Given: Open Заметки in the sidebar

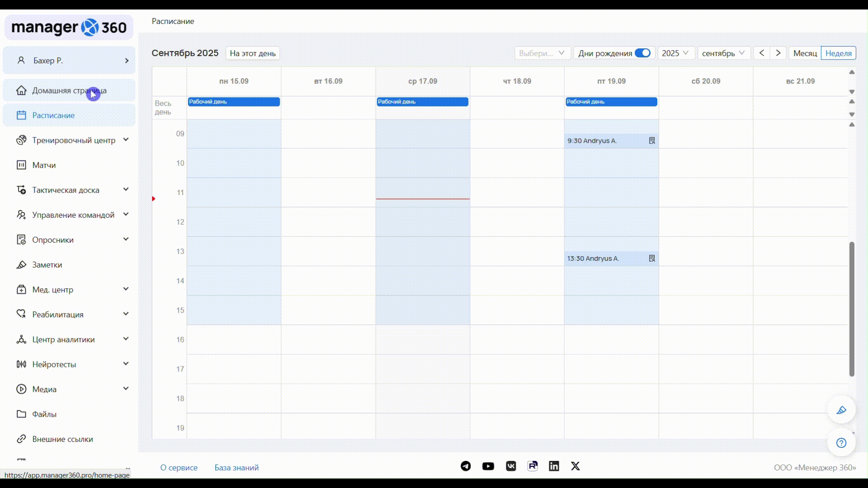Looking at the screenshot, I should click(47, 265).
